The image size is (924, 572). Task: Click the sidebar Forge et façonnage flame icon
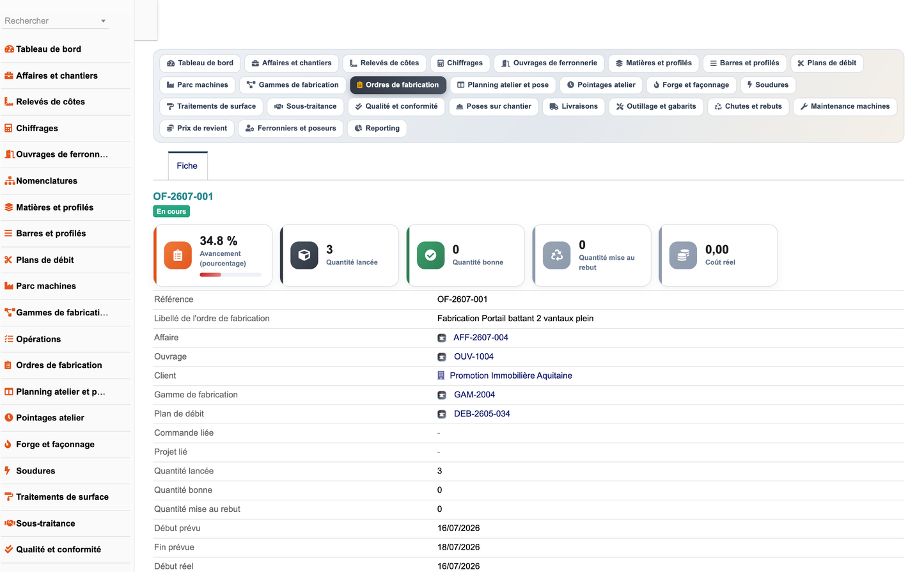(8, 444)
